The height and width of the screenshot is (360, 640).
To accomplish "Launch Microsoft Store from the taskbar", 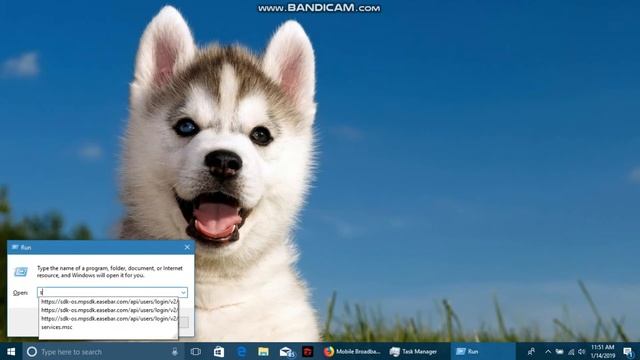I will [x=219, y=351].
